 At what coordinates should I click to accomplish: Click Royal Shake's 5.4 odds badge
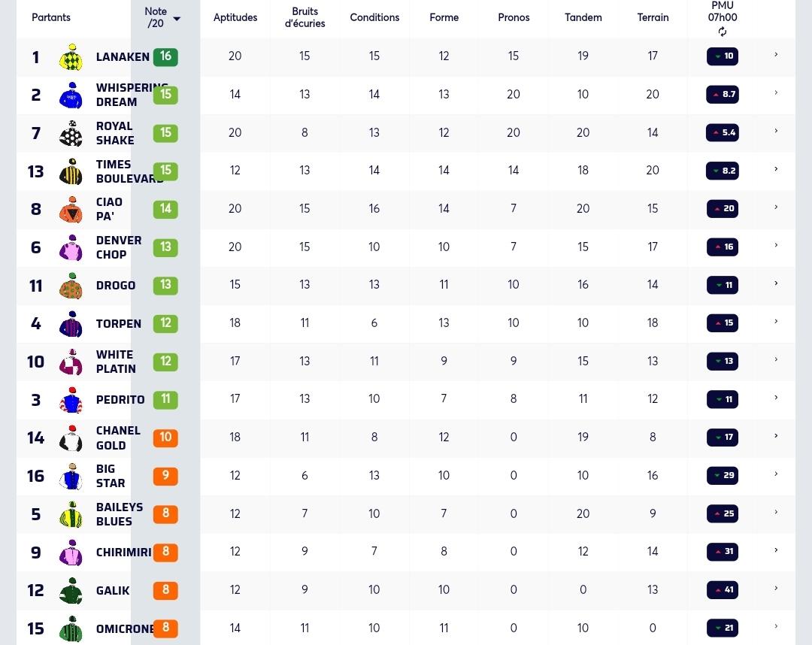[723, 132]
